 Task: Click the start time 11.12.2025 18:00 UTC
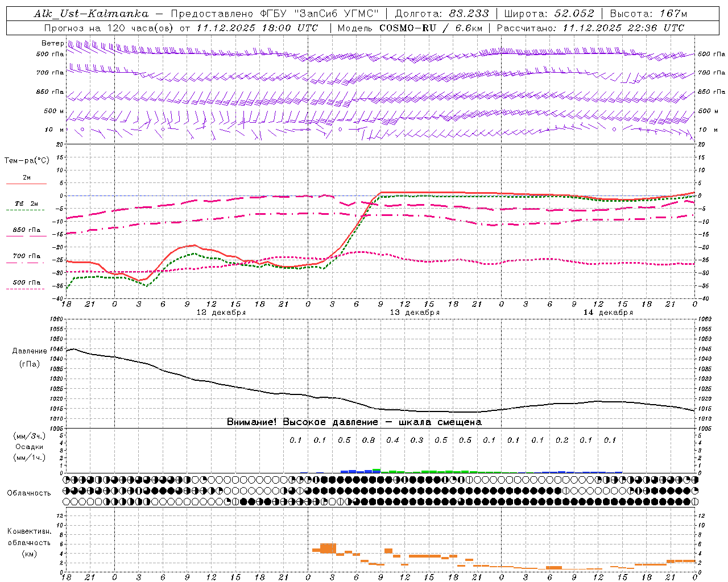pyautogui.click(x=257, y=28)
